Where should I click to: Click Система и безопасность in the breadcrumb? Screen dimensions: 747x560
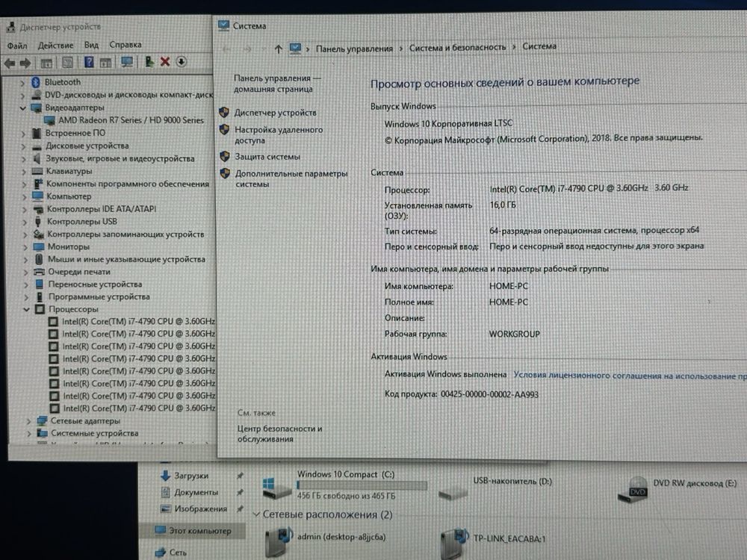click(x=457, y=47)
